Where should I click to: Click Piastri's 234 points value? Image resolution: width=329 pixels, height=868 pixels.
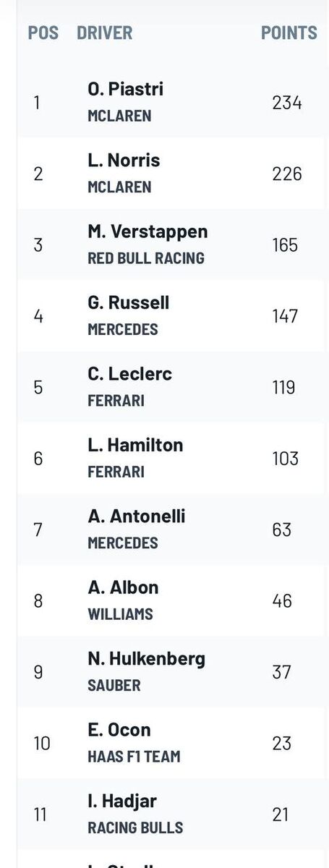pyautogui.click(x=287, y=103)
